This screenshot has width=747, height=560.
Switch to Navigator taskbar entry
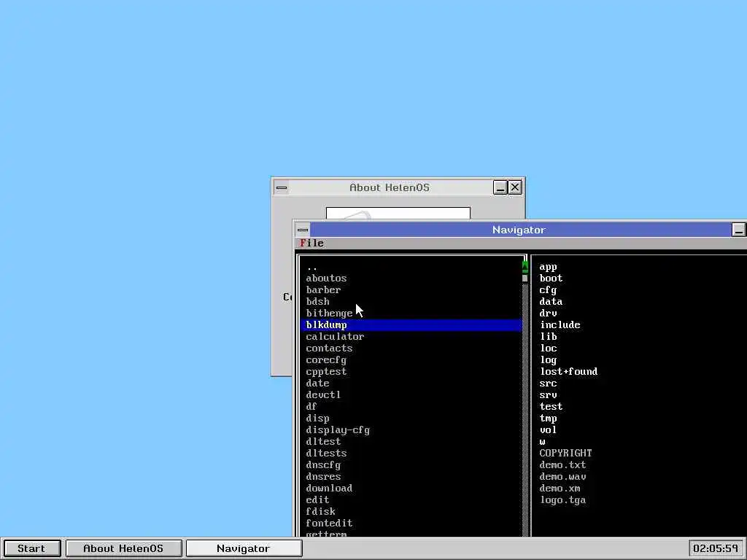[244, 548]
